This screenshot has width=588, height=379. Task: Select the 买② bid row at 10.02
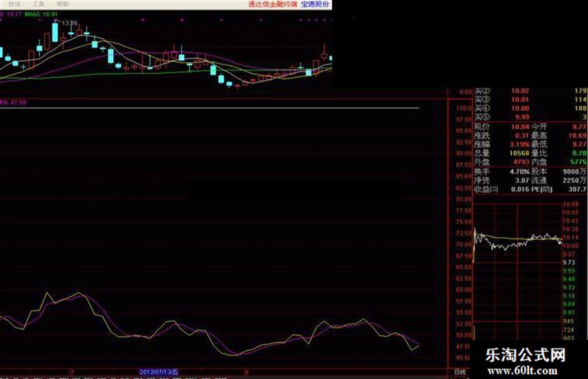click(x=531, y=91)
